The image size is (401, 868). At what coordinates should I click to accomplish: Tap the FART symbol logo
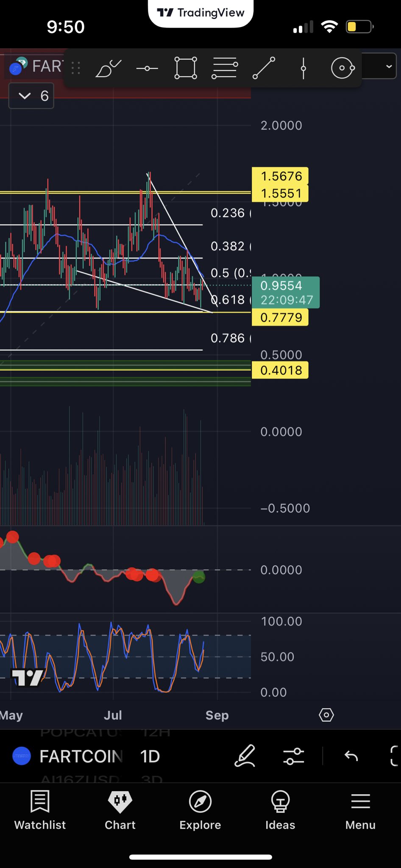18,66
